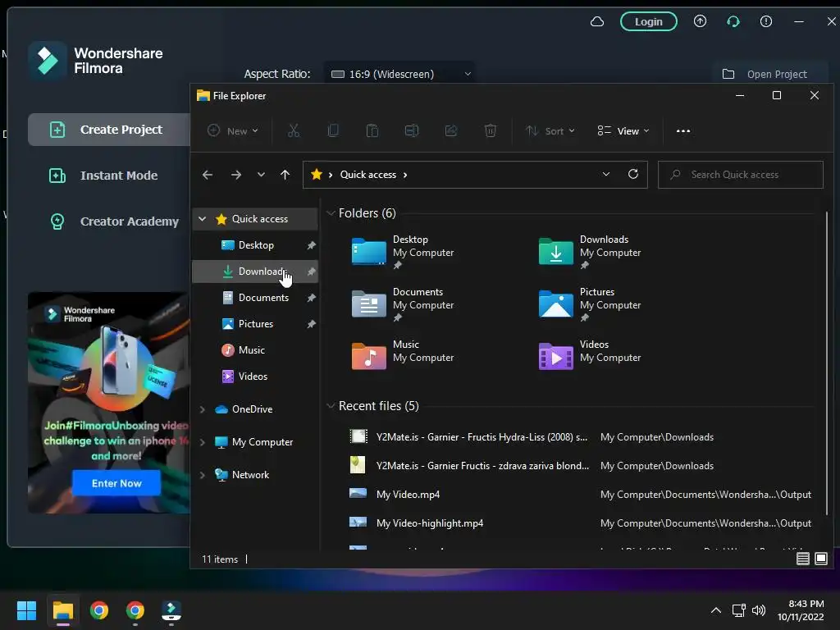The height and width of the screenshot is (630, 840).
Task: Open recent locations chevron beside forward arrow
Action: [x=261, y=175]
